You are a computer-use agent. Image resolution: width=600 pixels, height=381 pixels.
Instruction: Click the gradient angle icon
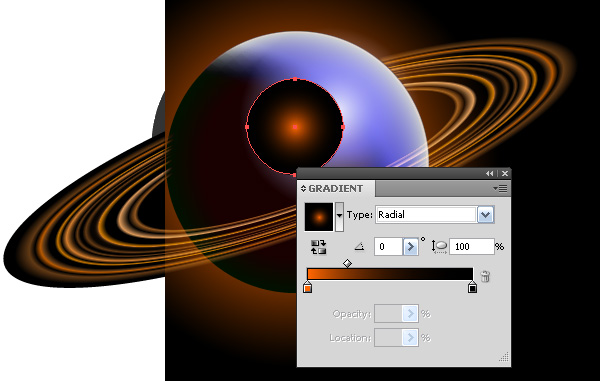click(x=359, y=247)
